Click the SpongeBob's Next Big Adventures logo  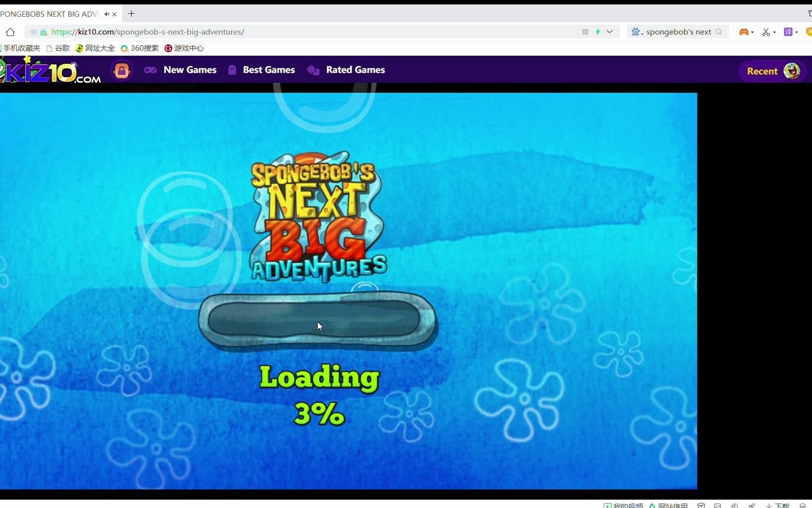[318, 217]
